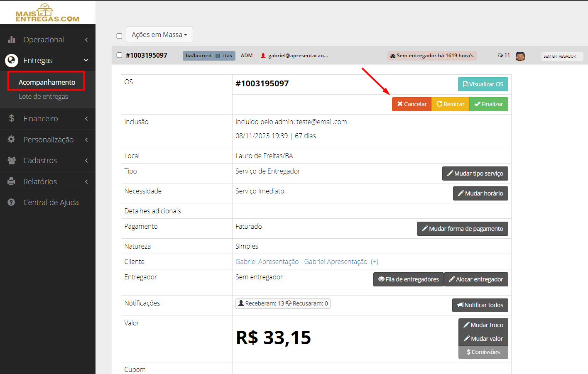Click the Personalização gear icon
The width and height of the screenshot is (588, 374).
point(12,139)
